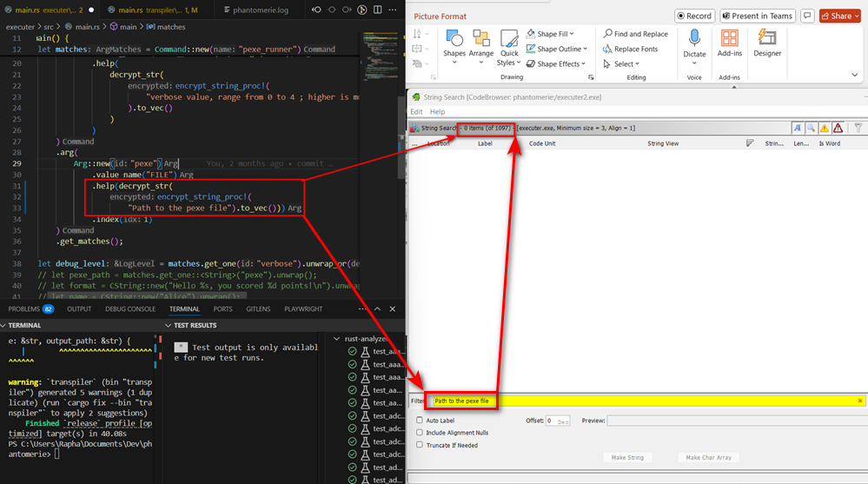The width and height of the screenshot is (868, 484).
Task: Toggle the Truncate If Needed checkbox
Action: [x=420, y=445]
